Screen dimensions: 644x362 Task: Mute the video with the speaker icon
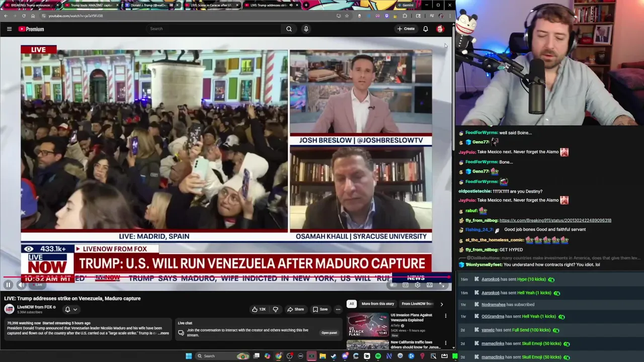tap(21, 285)
